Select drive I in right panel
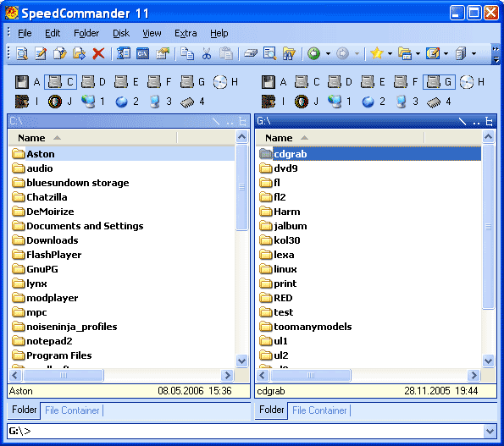Screen dimensions: 504x446 tap(274, 102)
